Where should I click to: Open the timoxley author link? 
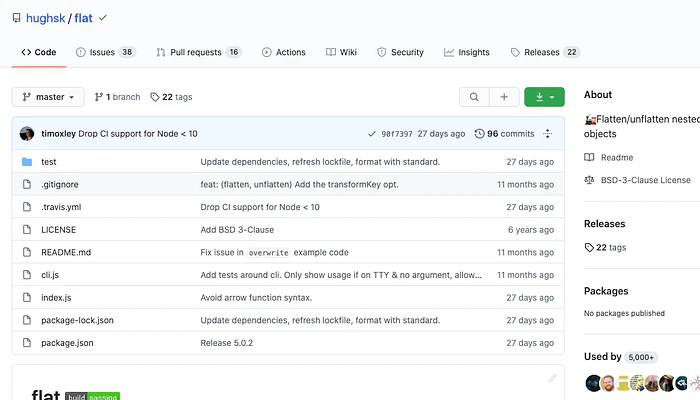click(58, 133)
